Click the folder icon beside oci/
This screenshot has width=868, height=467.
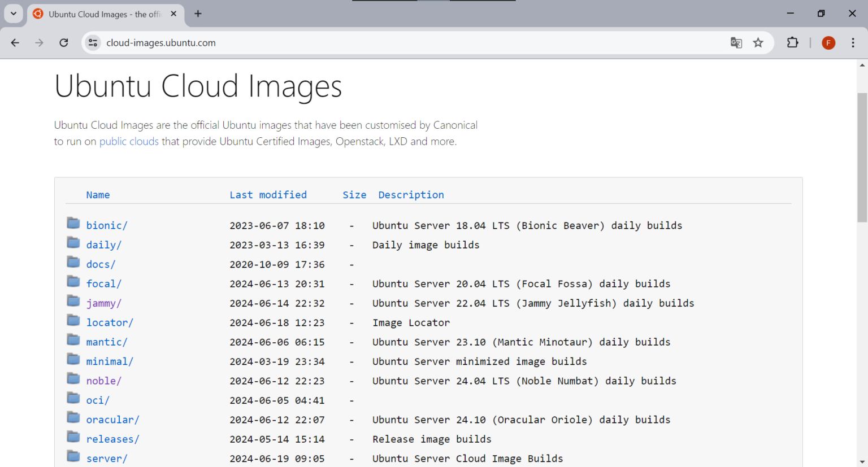pos(73,398)
